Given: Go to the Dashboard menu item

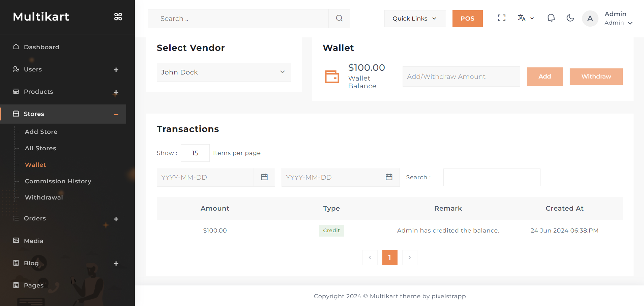Looking at the screenshot, I should [x=41, y=47].
